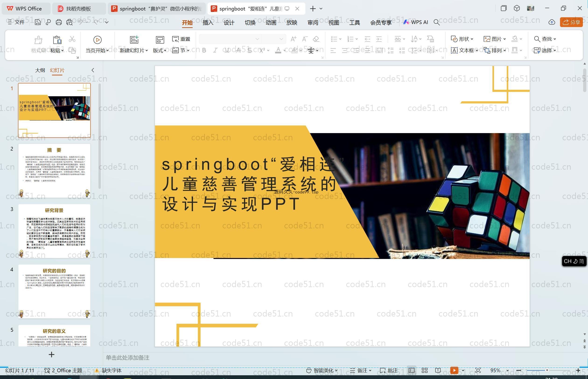Click the zoom slider handle
The height and width of the screenshot is (379, 588).
point(547,370)
